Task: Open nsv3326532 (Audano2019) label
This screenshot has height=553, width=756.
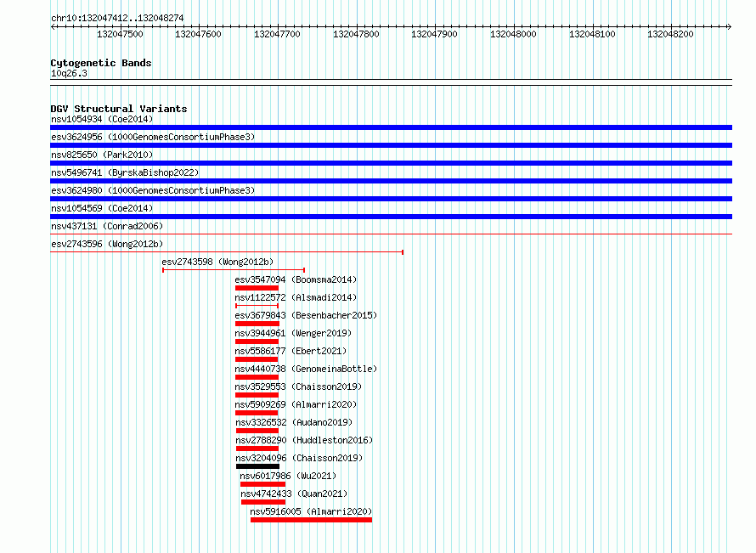Action: click(x=294, y=422)
